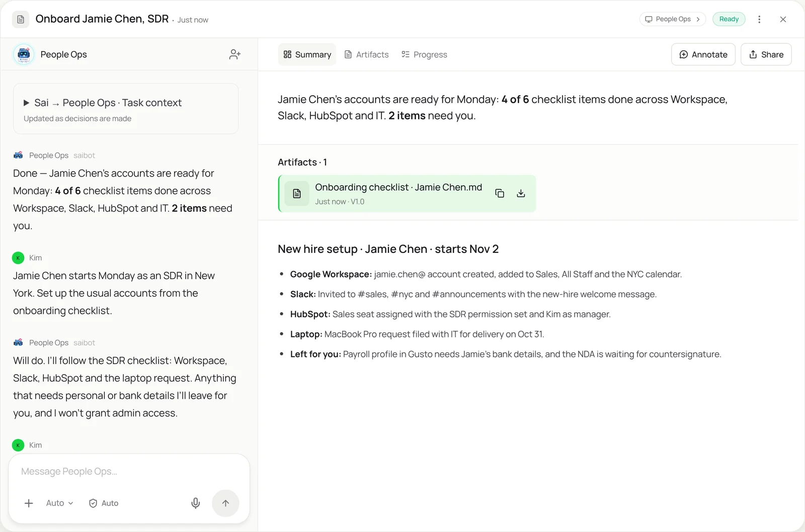Click the document icon beside the task title

21,20
